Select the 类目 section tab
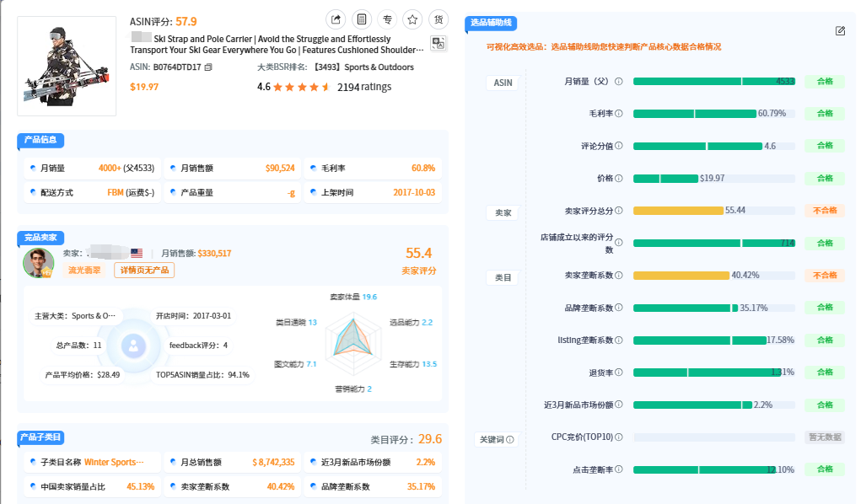This screenshot has width=866, height=504. click(x=503, y=277)
